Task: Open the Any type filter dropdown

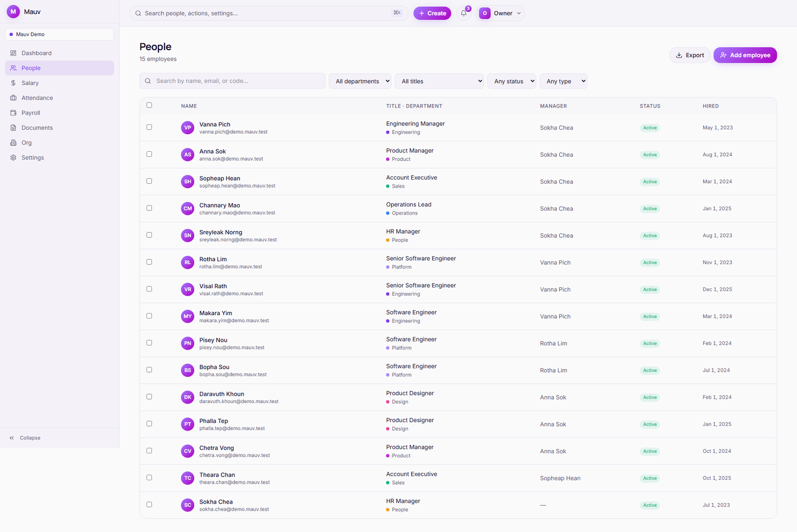Action: point(563,81)
